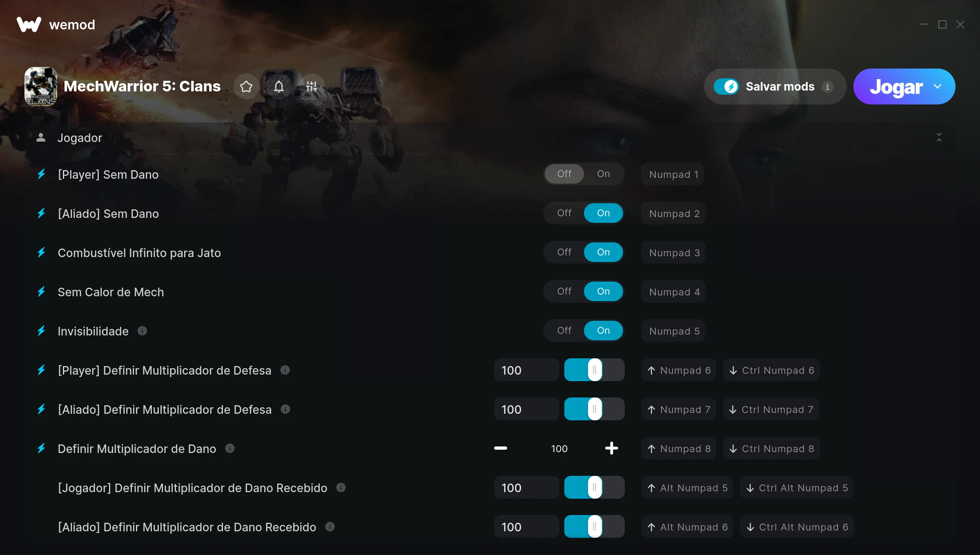Show info for Definir Multiplicador de Dano
Image resolution: width=980 pixels, height=555 pixels.
(230, 448)
